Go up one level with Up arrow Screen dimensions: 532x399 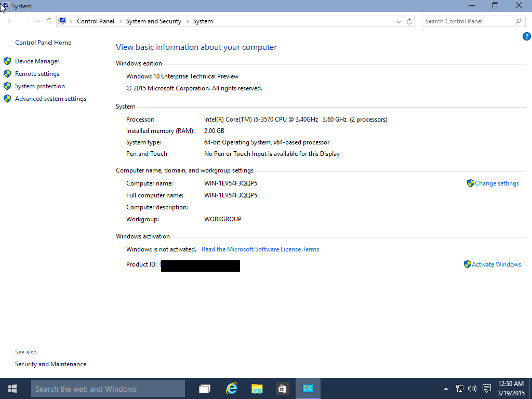(49, 21)
